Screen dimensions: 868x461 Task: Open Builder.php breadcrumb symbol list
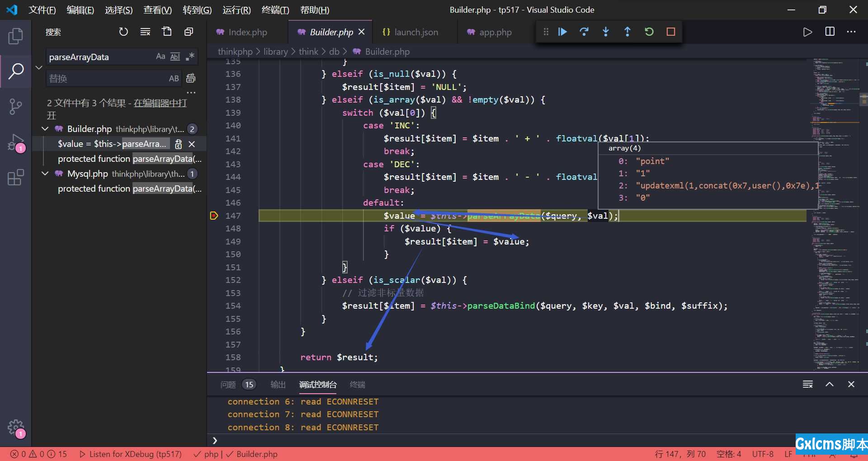382,52
